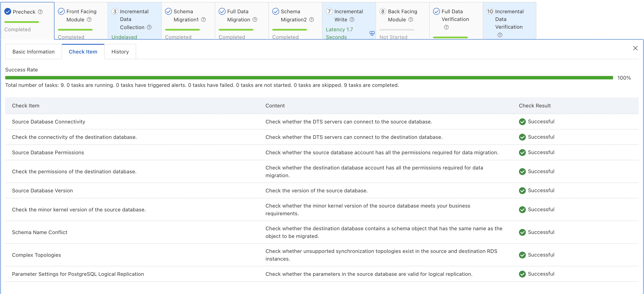The width and height of the screenshot is (644, 294).
Task: Click heartbeat latency icon in Incremental Write
Action: coord(372,33)
